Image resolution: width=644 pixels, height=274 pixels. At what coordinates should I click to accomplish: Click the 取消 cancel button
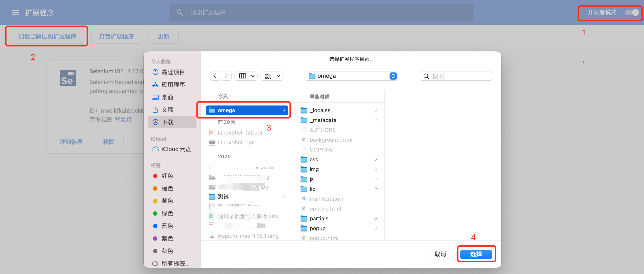tap(440, 254)
